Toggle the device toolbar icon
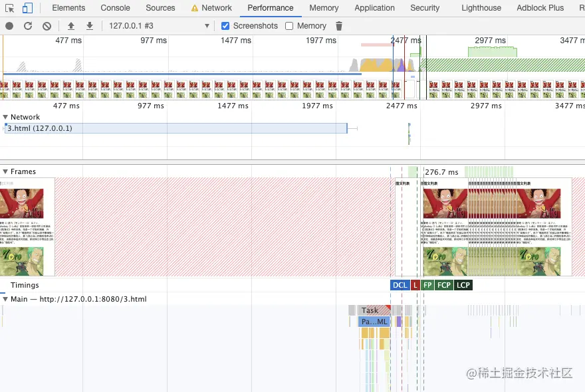 tap(27, 8)
